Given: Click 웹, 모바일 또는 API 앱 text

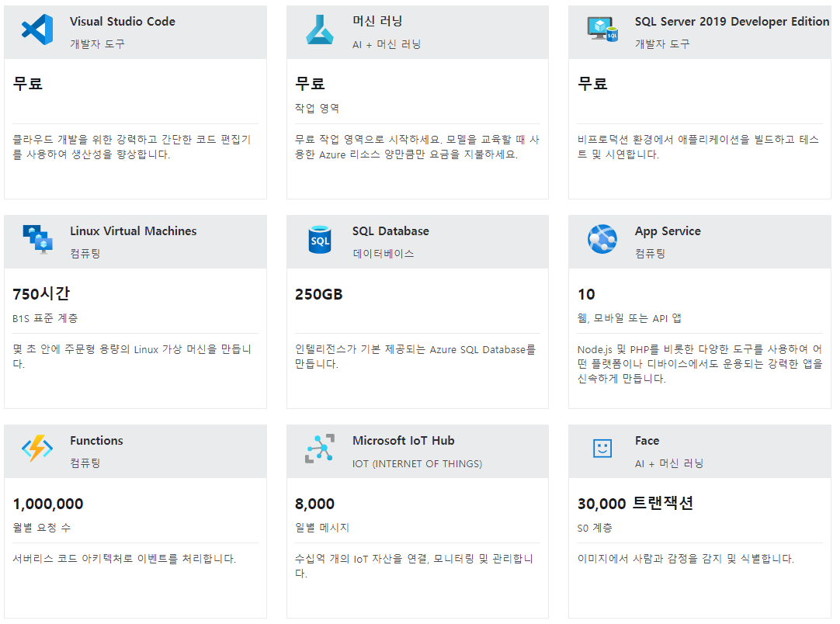Looking at the screenshot, I should coord(630,318).
